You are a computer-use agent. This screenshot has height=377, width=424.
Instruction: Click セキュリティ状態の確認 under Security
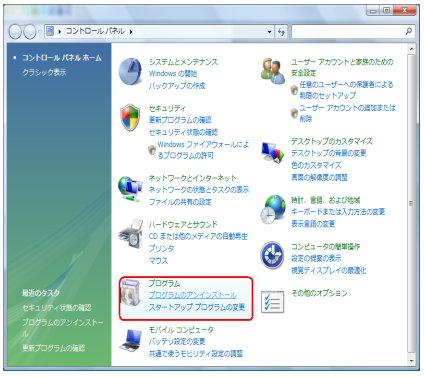(x=183, y=132)
